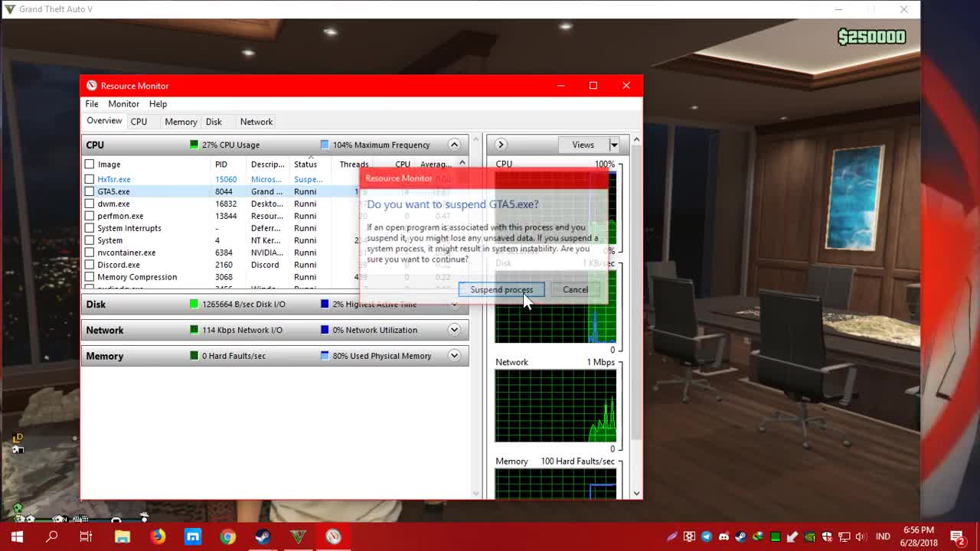Click the Disk I/O green indicator swatch

point(194,304)
